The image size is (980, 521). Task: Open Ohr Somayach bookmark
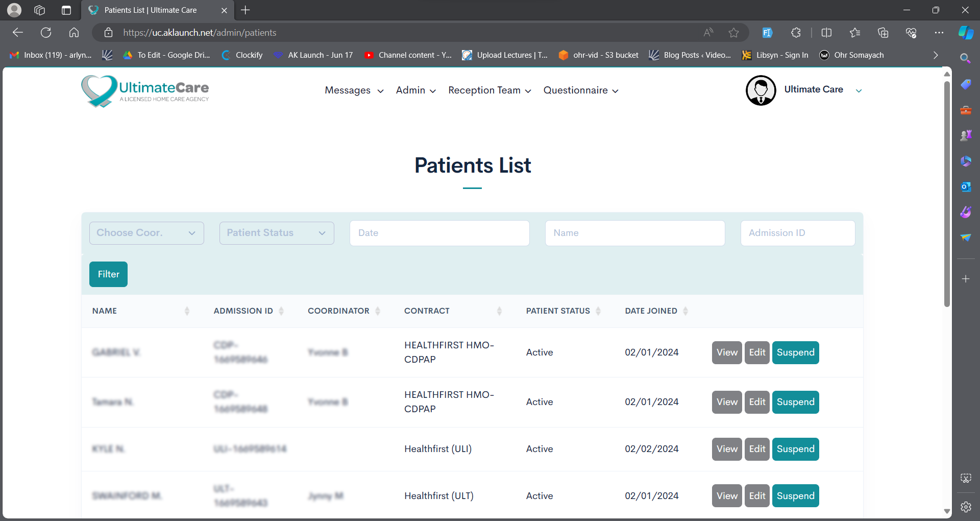click(852, 55)
